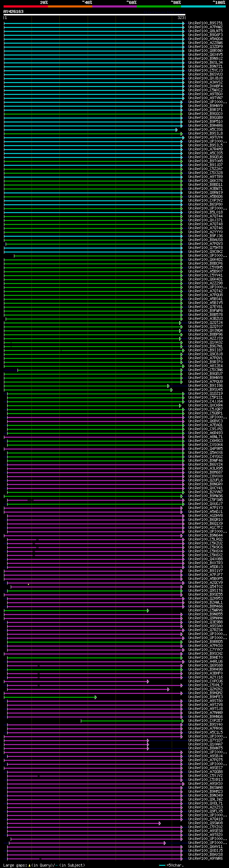Viewport: 229px width, 868px height.
Task: Select the UniRef100_A9TVN7 label
Action: tap(205, 98)
